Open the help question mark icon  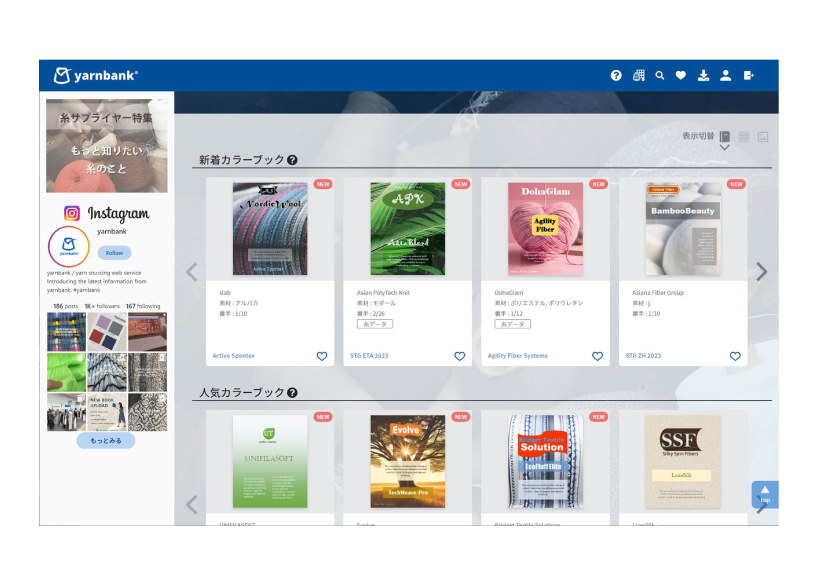(x=616, y=75)
